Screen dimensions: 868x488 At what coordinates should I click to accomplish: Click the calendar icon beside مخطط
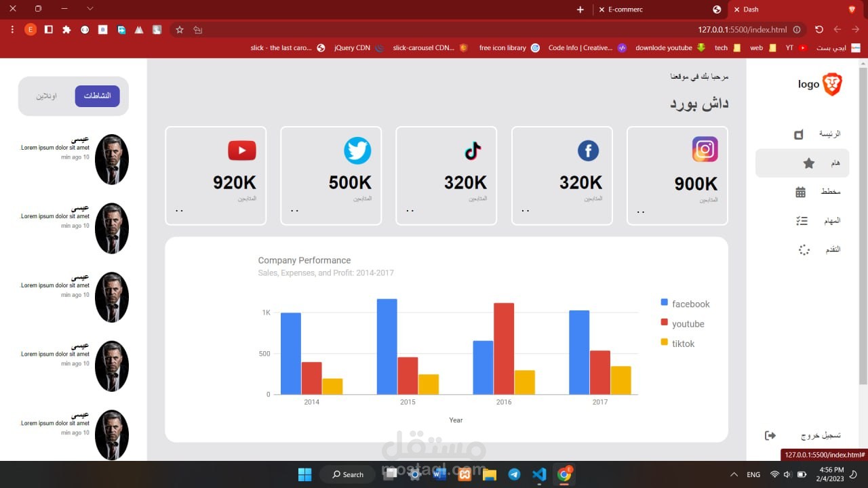click(x=801, y=192)
